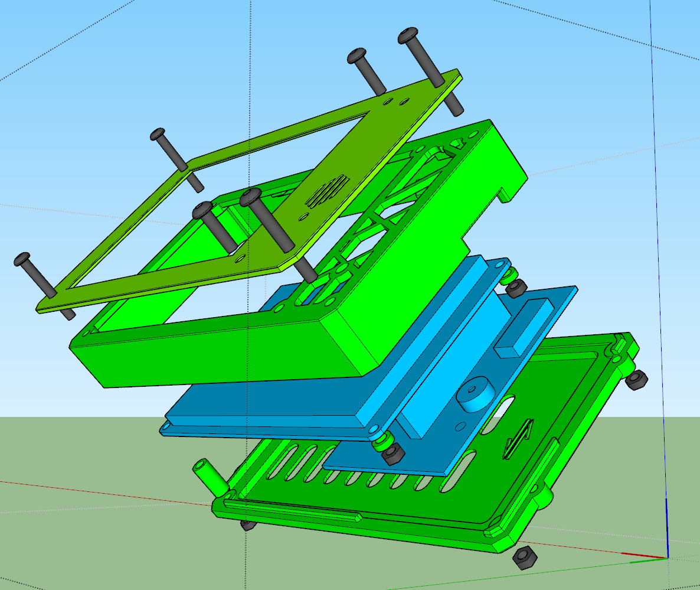
Task: Click the arrow-shaped cutout on the back plate
Action: point(519,439)
